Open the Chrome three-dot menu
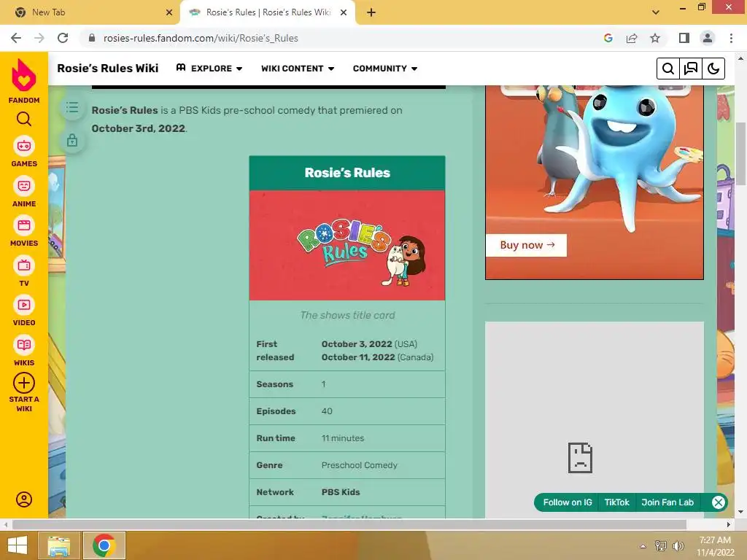747x560 pixels. (x=731, y=38)
